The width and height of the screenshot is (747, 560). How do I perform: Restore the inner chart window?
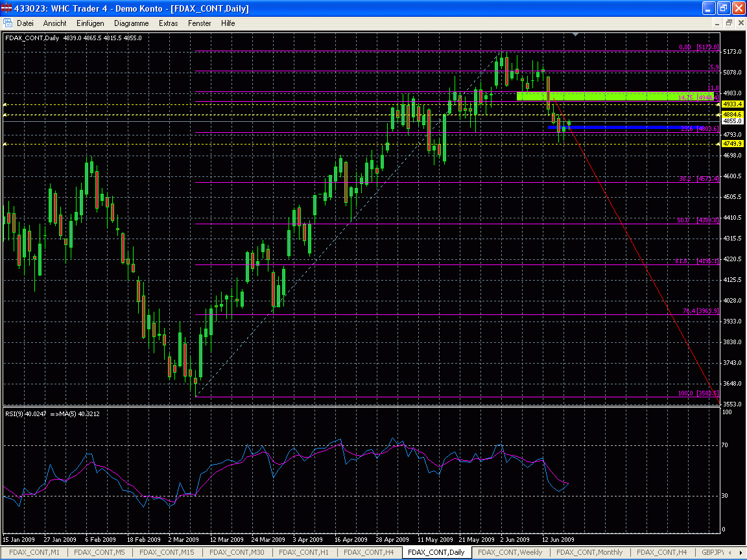[x=729, y=23]
